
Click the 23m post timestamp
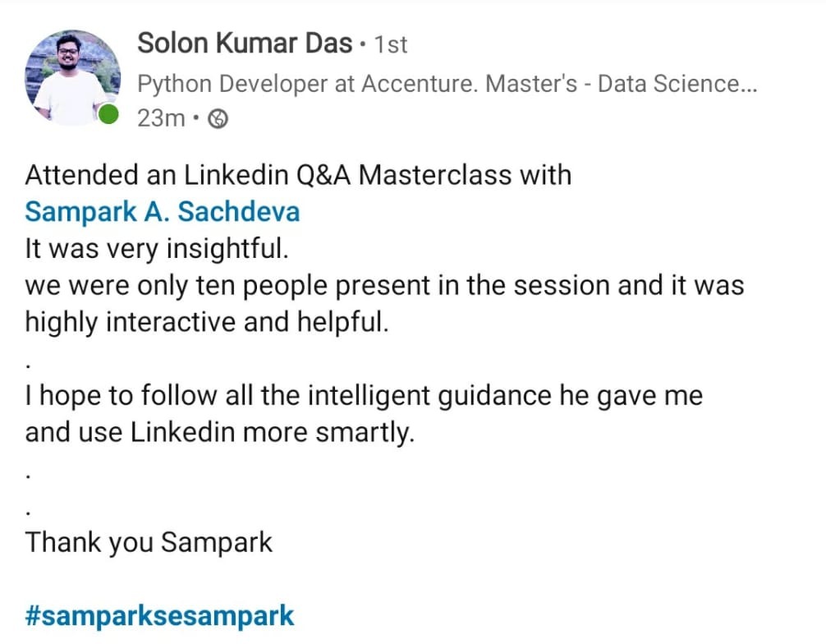tap(161, 118)
